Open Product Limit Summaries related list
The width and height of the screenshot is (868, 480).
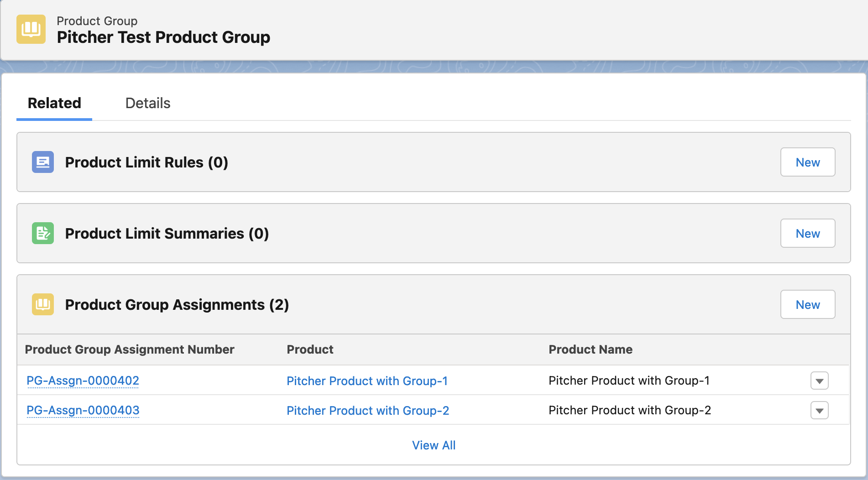click(167, 234)
